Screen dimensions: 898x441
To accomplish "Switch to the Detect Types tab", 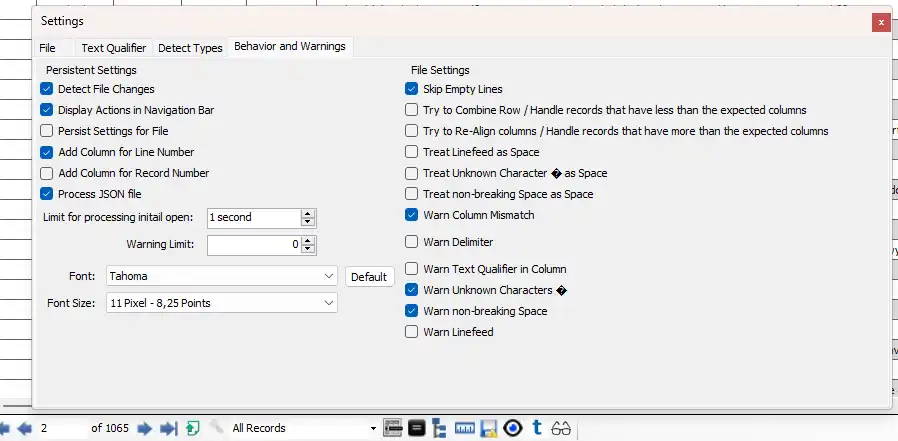I will [x=190, y=48].
